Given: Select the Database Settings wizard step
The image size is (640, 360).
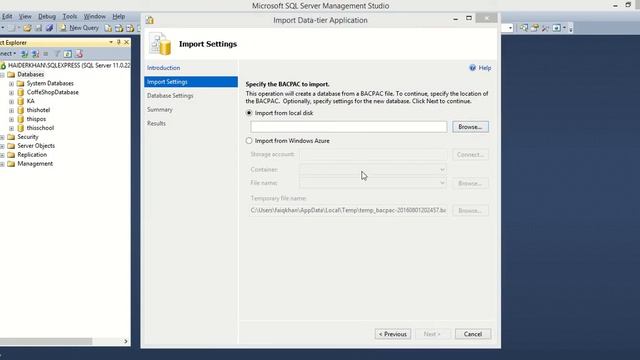Looking at the screenshot, I should (170, 96).
